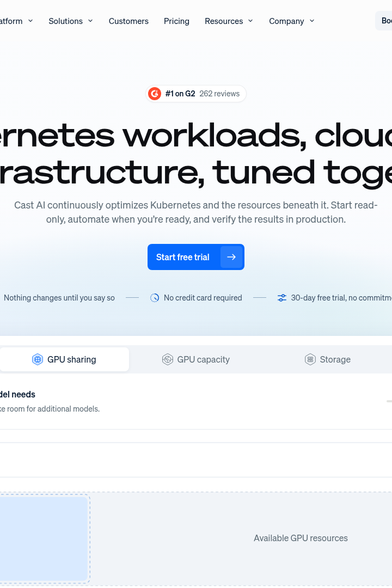This screenshot has height=588, width=392.
Task: Switch to the GPU sharing tab
Action: point(64,359)
